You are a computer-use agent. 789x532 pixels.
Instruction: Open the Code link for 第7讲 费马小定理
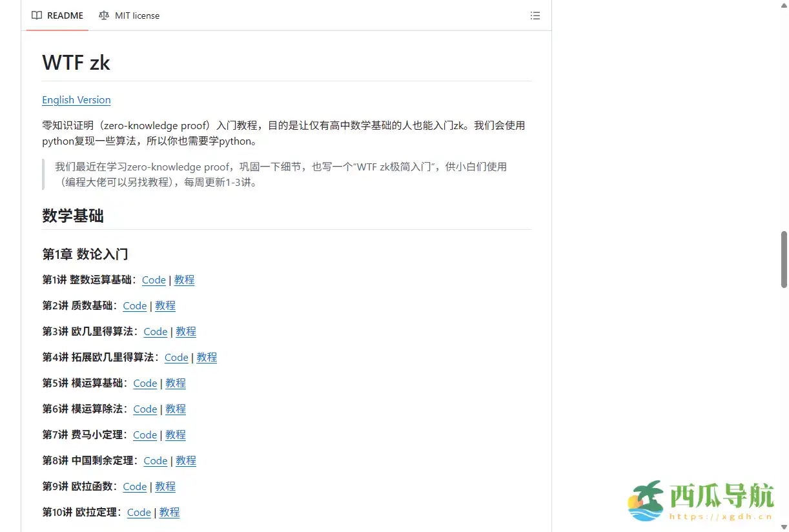click(x=145, y=435)
